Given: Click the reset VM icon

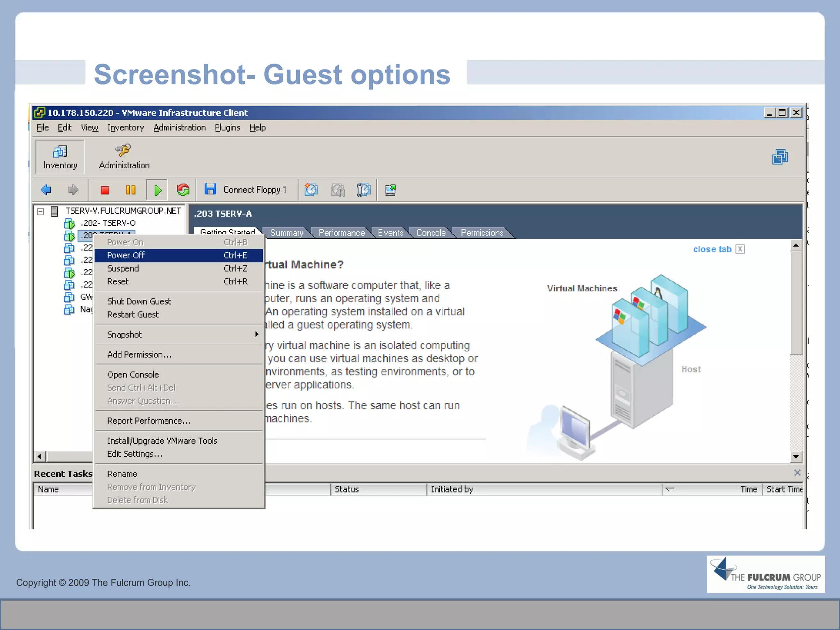Looking at the screenshot, I should [x=183, y=190].
